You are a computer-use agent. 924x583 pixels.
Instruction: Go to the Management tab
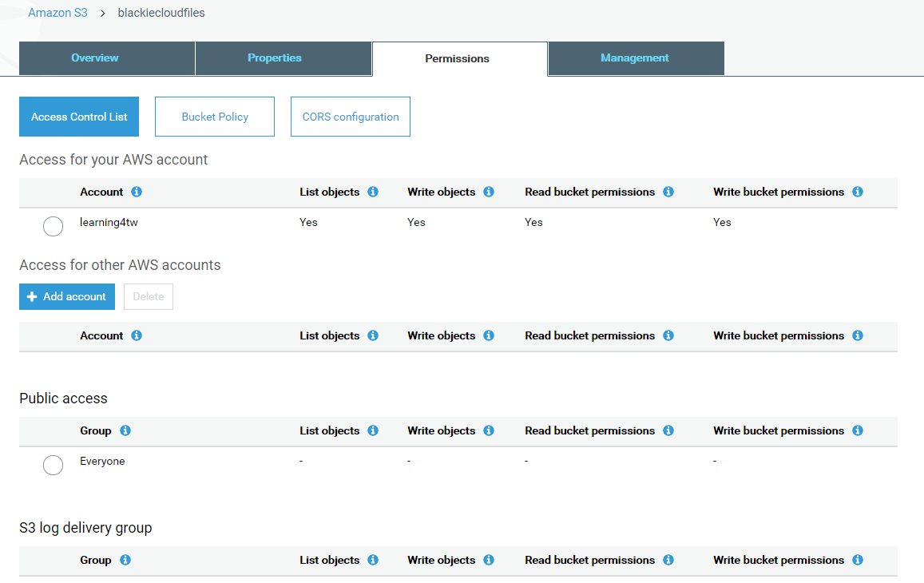click(x=636, y=58)
